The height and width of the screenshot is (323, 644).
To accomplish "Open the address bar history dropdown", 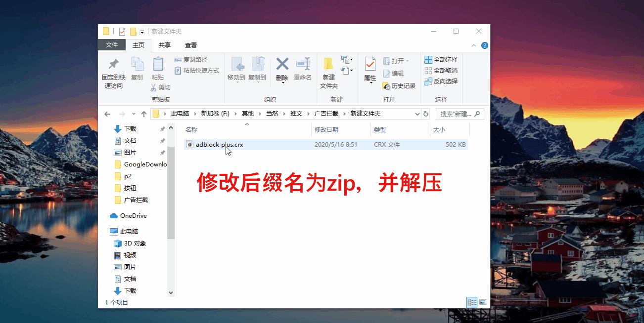I will pyautogui.click(x=417, y=113).
